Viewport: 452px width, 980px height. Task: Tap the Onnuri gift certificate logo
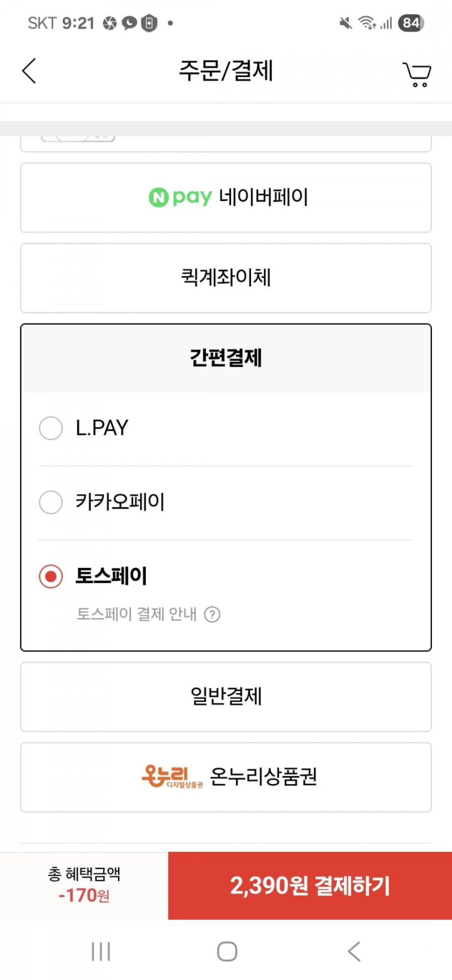tap(172, 776)
